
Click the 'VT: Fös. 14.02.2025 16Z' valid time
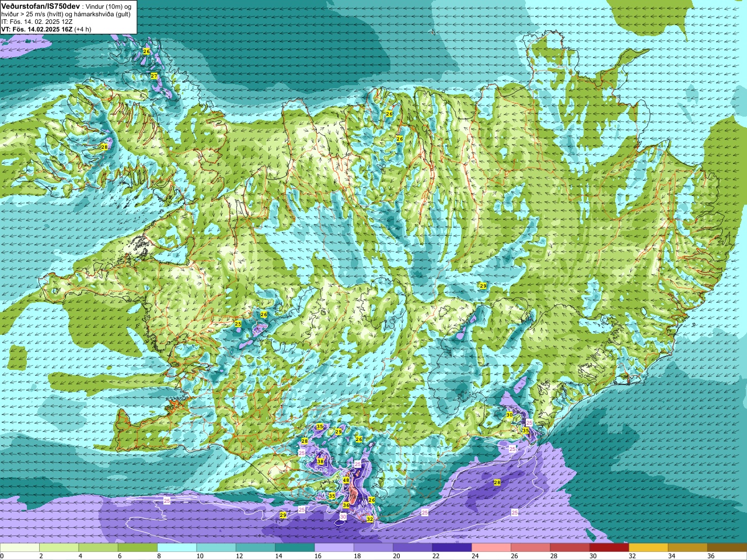point(37,29)
